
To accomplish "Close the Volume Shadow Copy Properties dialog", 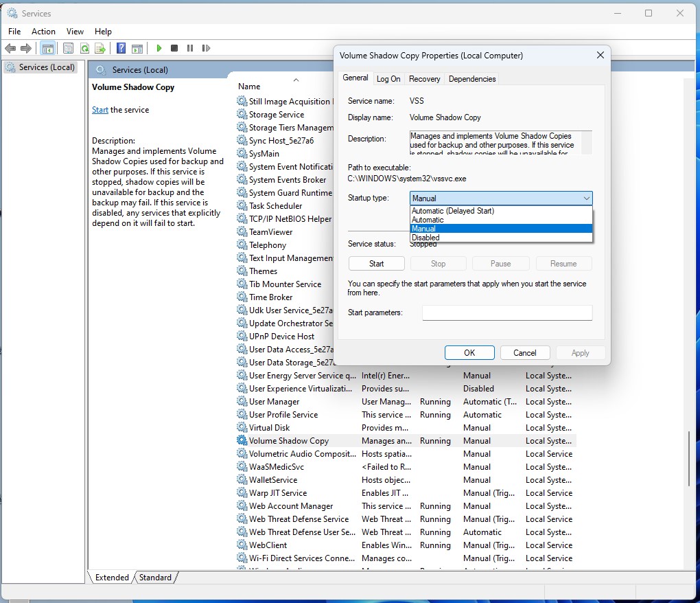I will click(600, 55).
